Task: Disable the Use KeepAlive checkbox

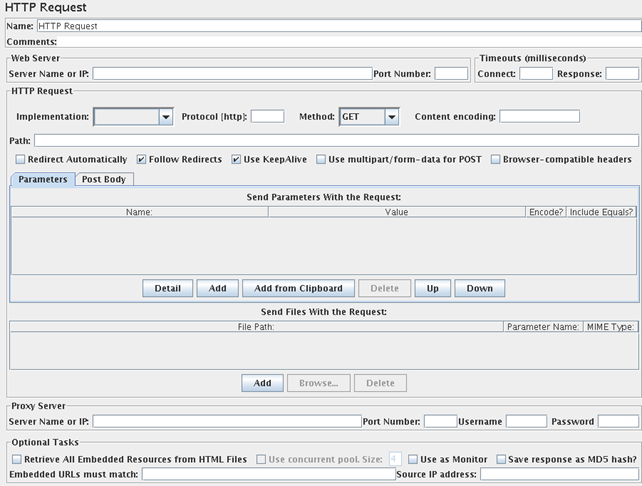Action: tap(236, 159)
